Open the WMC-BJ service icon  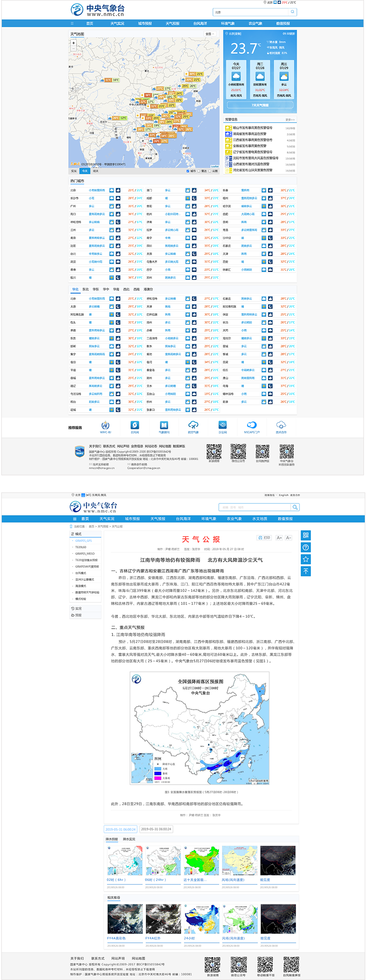pos(106,425)
